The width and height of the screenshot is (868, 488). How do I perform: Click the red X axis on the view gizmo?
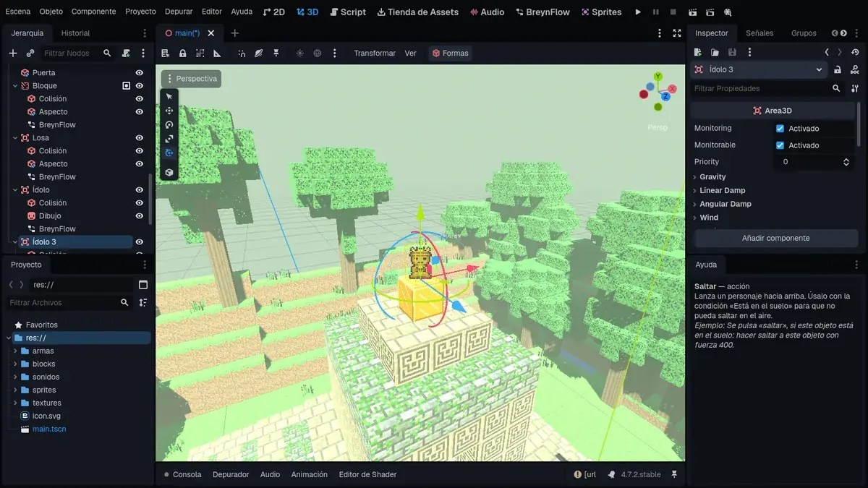(672, 89)
